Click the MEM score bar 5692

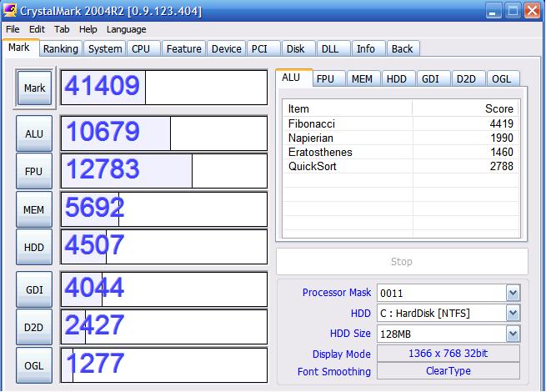coord(164,209)
